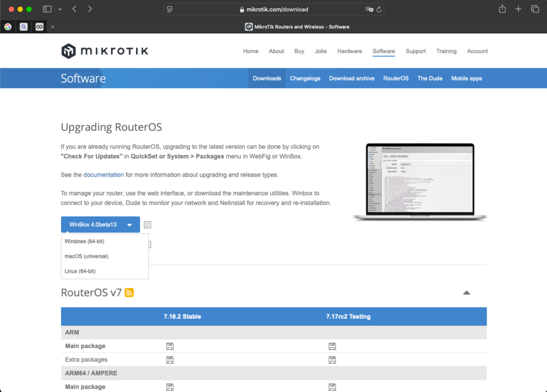Download ARM Extra packages 7.16.2 Stable
The width and height of the screenshot is (547, 392).
click(x=170, y=360)
